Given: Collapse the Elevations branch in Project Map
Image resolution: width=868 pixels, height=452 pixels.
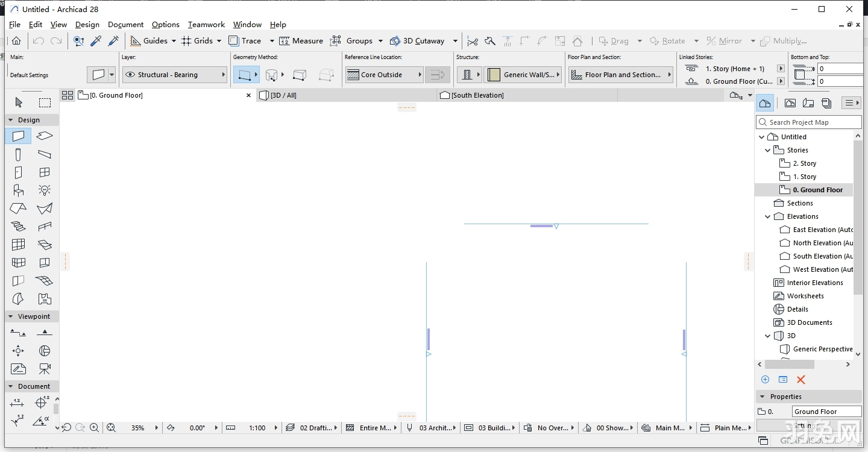Looking at the screenshot, I should coord(769,216).
